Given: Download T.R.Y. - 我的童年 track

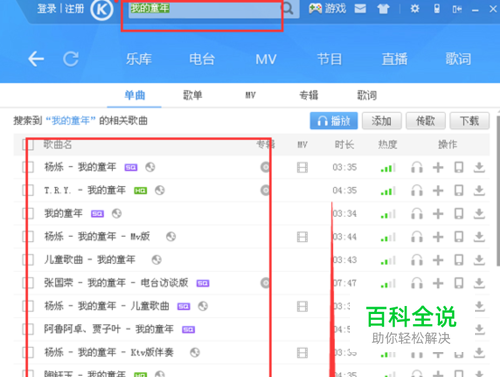Looking at the screenshot, I should point(479,190).
